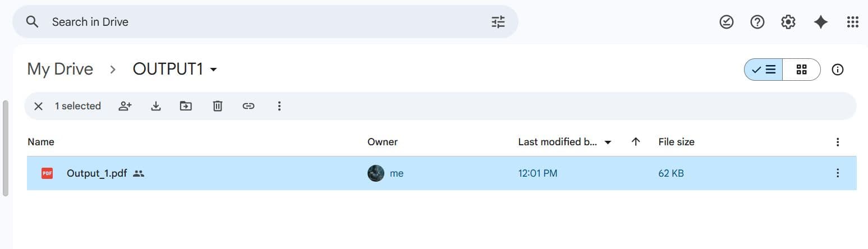868x249 pixels.
Task: Open Gemini sparkle icon
Action: [821, 22]
